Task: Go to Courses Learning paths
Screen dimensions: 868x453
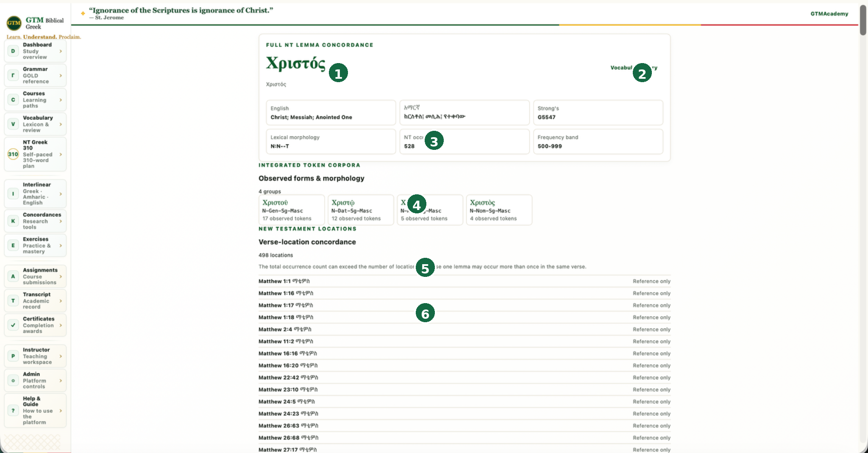Action: 35,100
